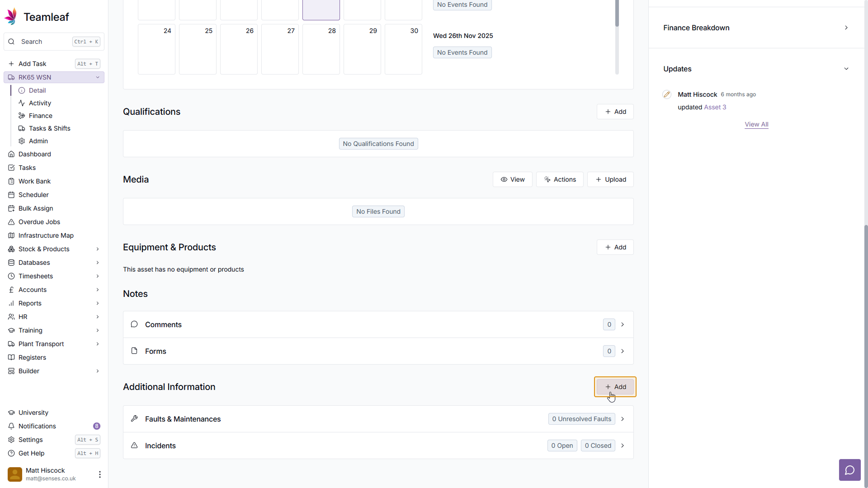The height and width of the screenshot is (488, 868).
Task: Click the Notifications bell icon
Action: [11, 426]
